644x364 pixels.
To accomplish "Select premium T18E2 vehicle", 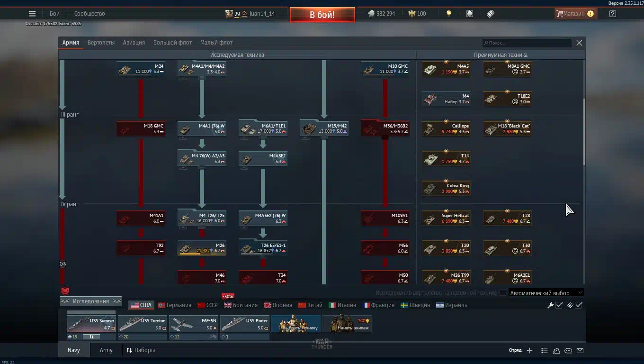I will click(507, 99).
